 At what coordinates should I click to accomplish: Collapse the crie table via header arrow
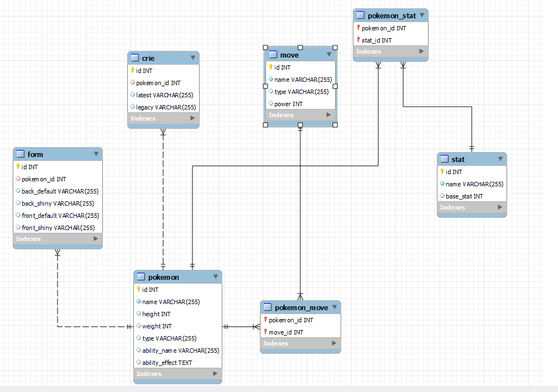pos(193,58)
